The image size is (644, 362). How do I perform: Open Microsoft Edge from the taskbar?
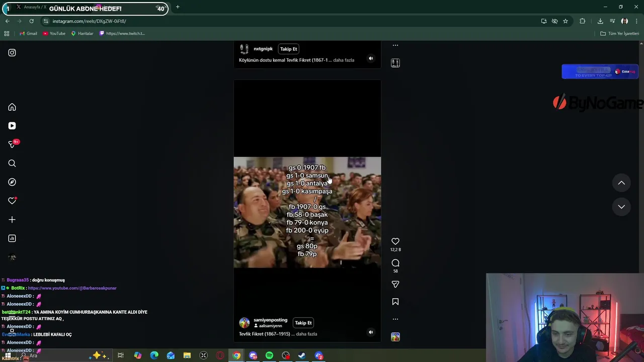[154, 356]
